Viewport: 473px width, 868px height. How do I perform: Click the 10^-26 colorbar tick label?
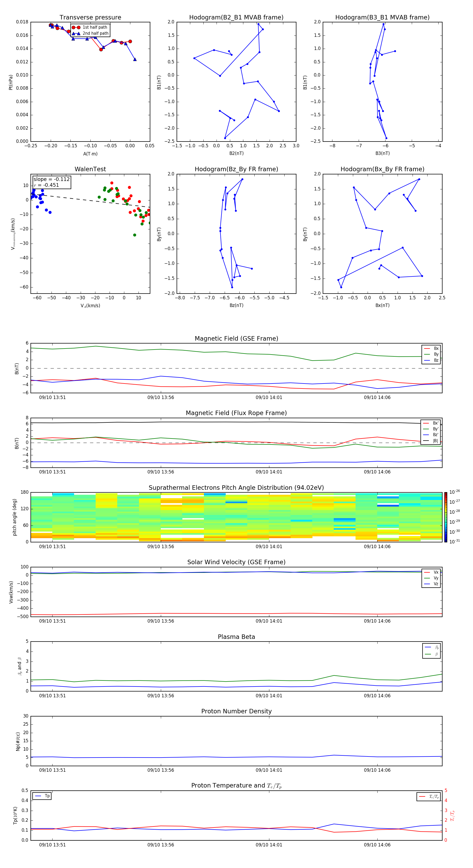pos(455,492)
